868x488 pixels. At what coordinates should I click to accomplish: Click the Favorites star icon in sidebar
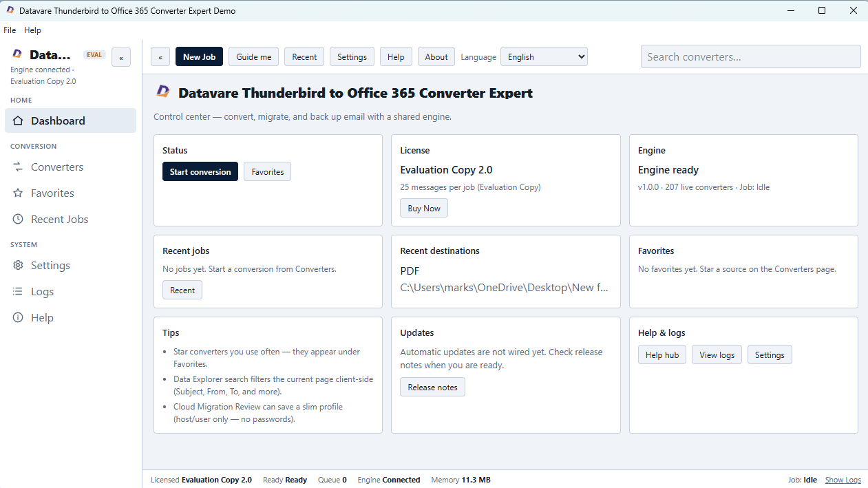[x=18, y=193]
